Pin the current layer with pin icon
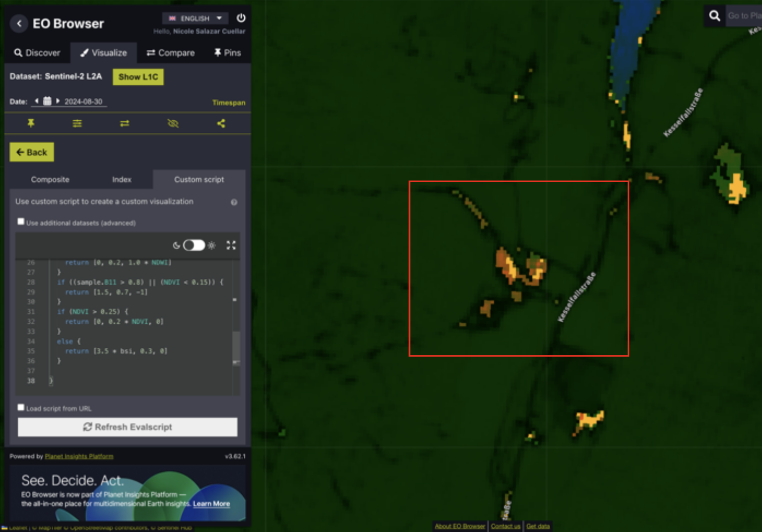This screenshot has height=532, width=762. click(31, 123)
